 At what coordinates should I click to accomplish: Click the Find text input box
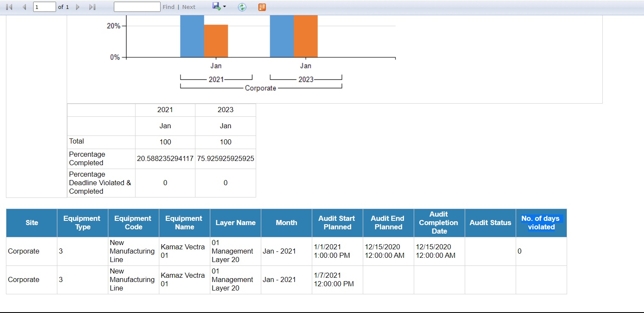point(137,7)
